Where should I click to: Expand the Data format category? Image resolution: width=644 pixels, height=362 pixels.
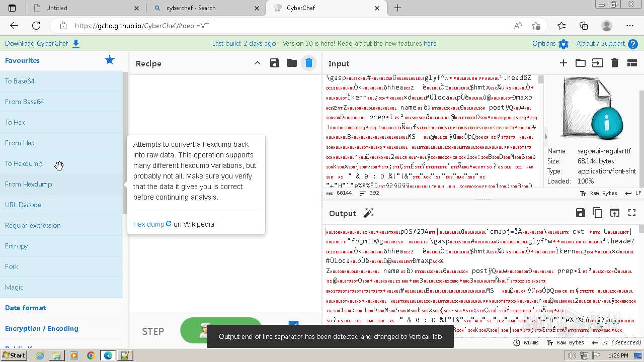pyautogui.click(x=61, y=308)
